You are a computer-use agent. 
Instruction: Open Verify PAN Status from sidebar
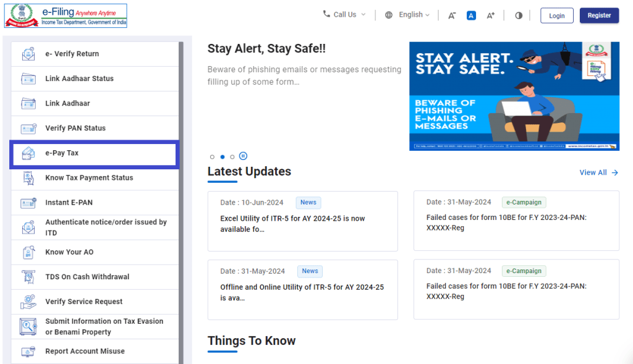[75, 128]
